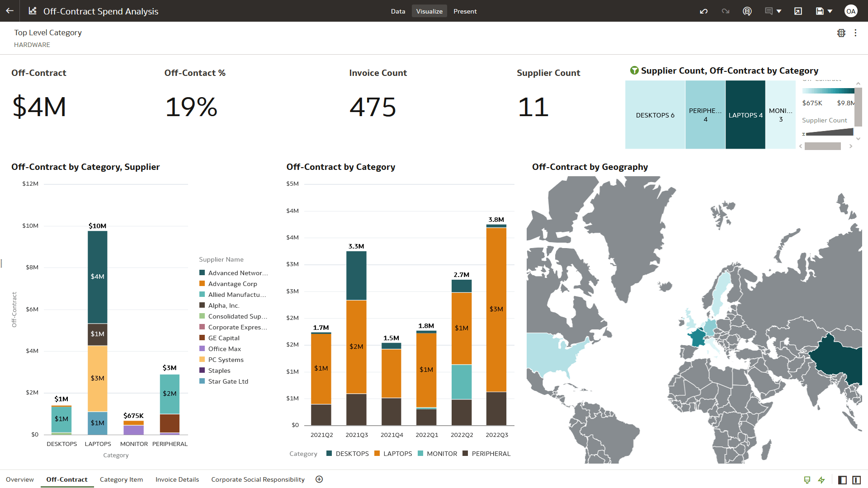
Task: Click the horizontal scrollbar under the Supplier Count chart
Action: tap(824, 146)
